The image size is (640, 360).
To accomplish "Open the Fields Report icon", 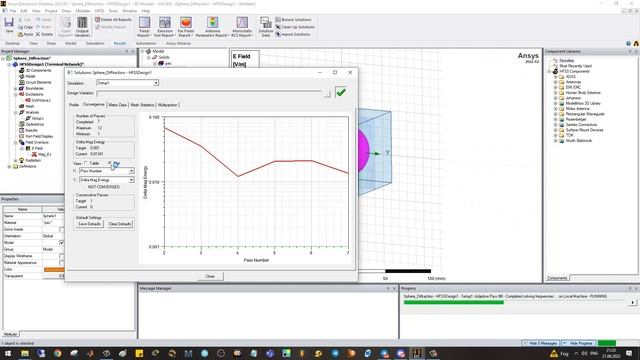I will coord(144,23).
